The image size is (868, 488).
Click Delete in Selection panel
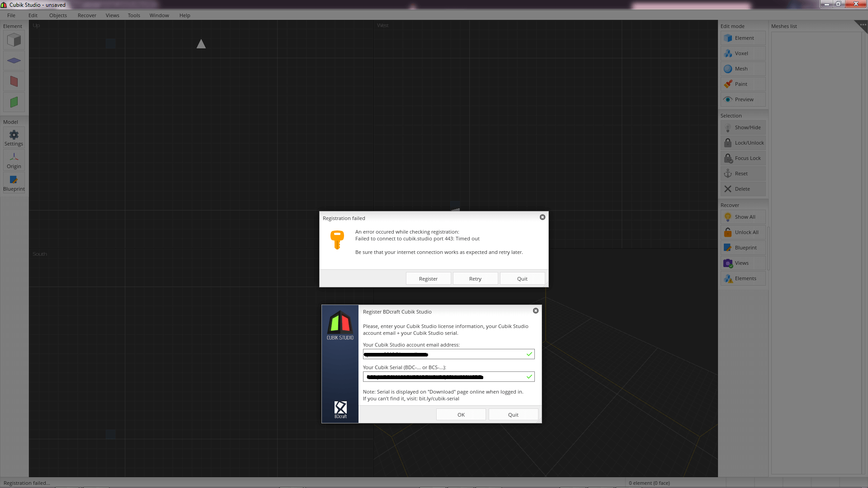[743, 189]
